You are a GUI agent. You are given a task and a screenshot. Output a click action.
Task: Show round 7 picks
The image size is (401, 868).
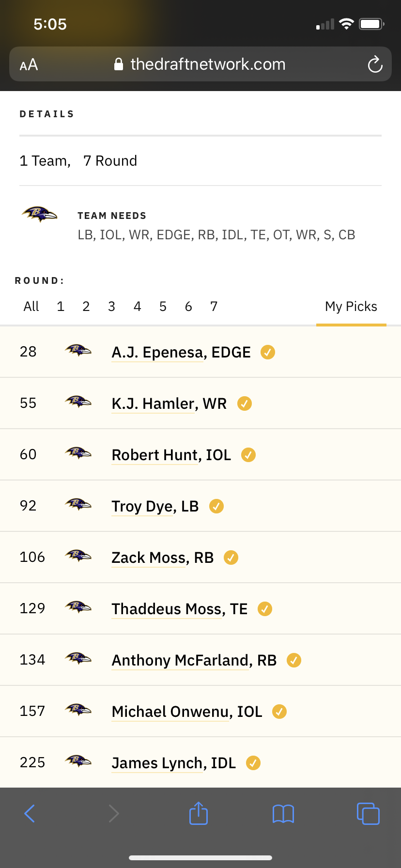click(x=214, y=307)
